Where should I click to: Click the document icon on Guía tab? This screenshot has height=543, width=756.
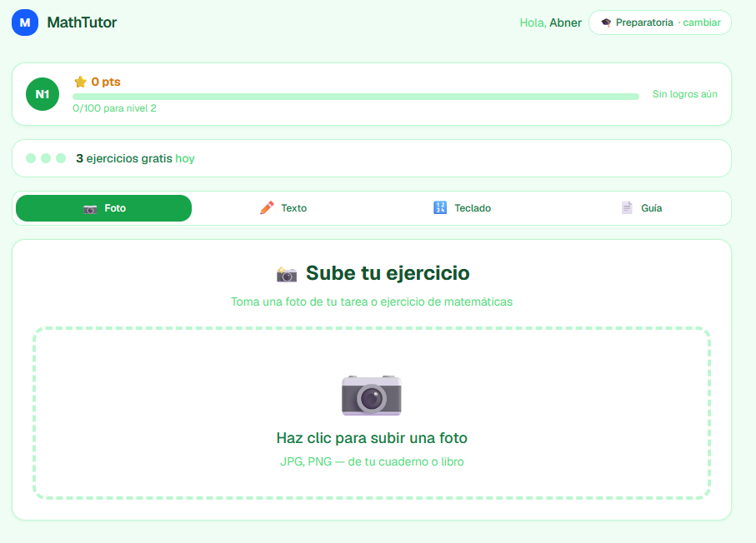coord(627,207)
